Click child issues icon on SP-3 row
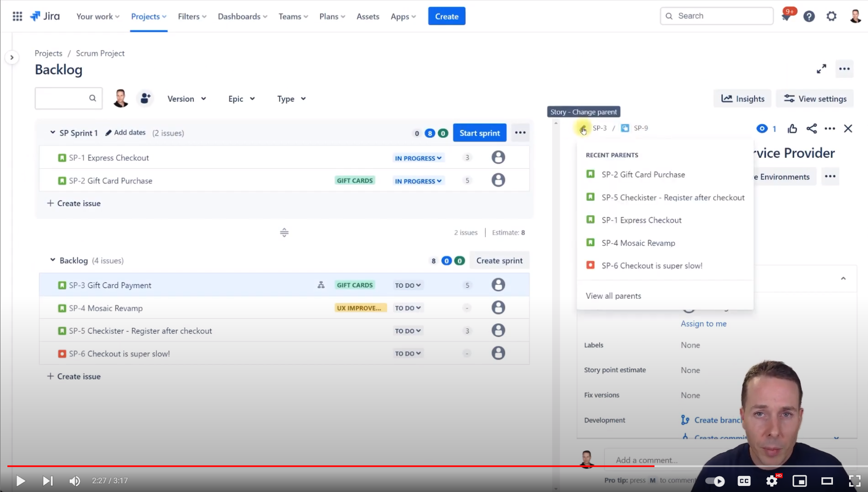 pos(321,285)
